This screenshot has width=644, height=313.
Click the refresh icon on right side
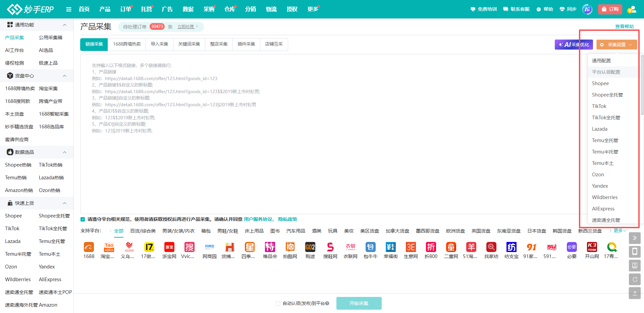pos(635,279)
